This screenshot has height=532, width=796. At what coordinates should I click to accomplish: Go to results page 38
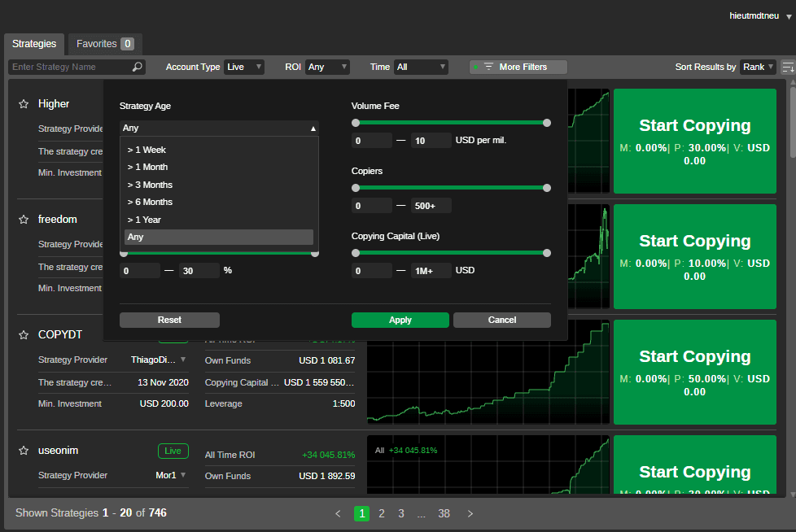(x=444, y=514)
